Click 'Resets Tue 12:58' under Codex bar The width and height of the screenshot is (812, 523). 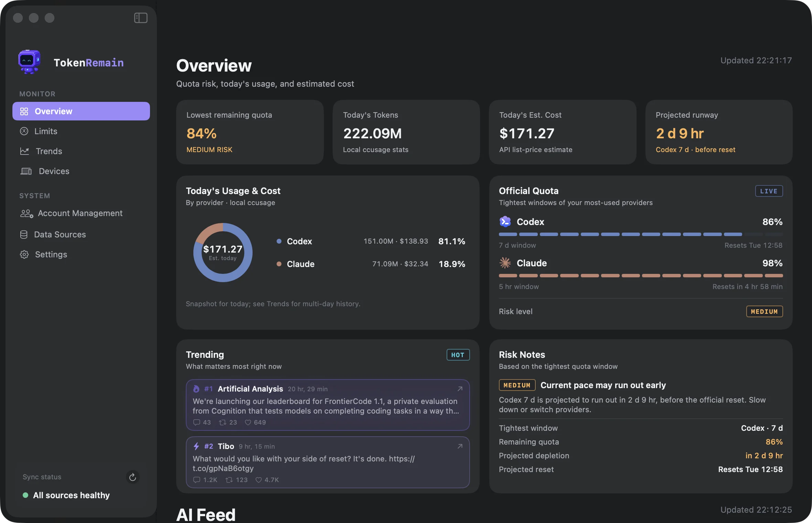point(754,245)
